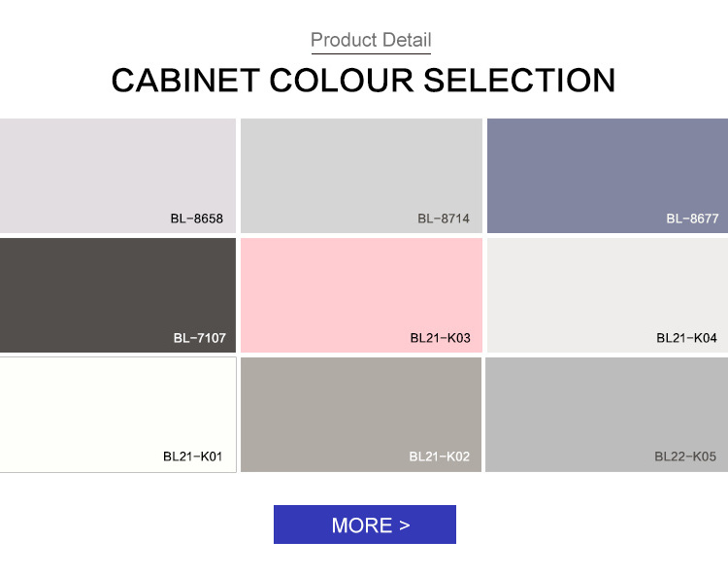728x575 pixels.
Task: Click the BL21-K04 code label
Action: 686,338
